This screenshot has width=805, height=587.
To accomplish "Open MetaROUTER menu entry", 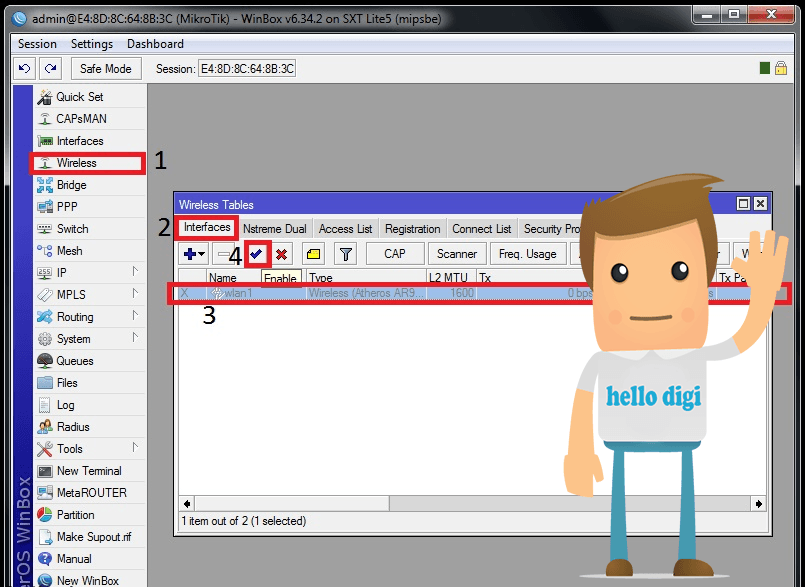I will click(90, 493).
